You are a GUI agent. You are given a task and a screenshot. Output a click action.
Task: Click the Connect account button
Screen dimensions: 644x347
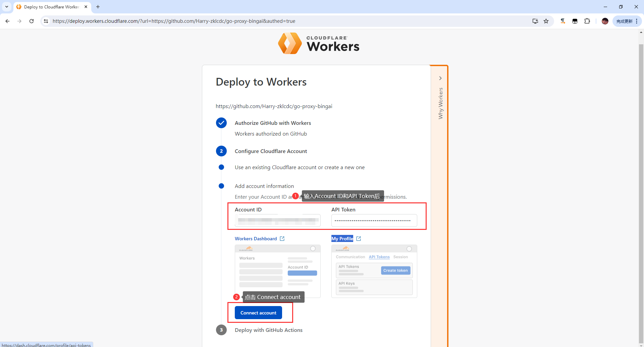258,313
